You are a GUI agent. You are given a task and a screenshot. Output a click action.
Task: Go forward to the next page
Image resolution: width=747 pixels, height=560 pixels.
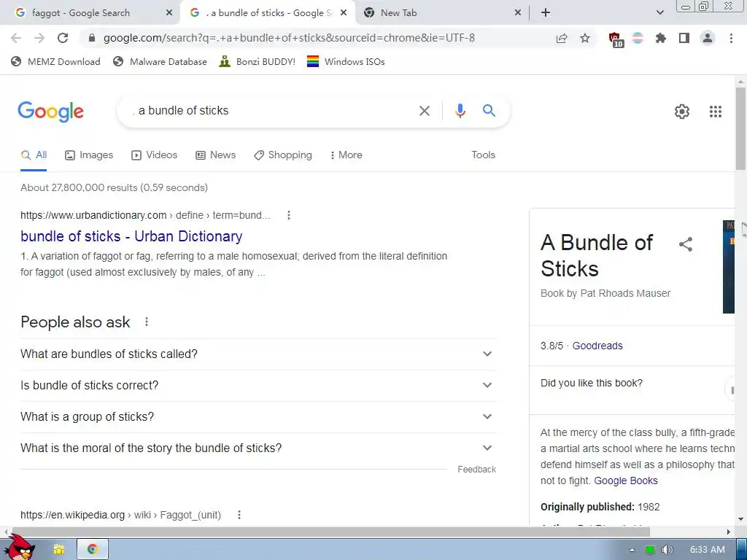pyautogui.click(x=39, y=38)
